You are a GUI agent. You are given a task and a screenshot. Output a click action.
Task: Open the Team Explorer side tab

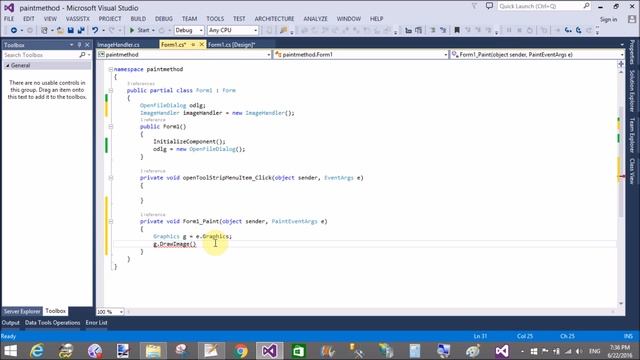tap(632, 135)
